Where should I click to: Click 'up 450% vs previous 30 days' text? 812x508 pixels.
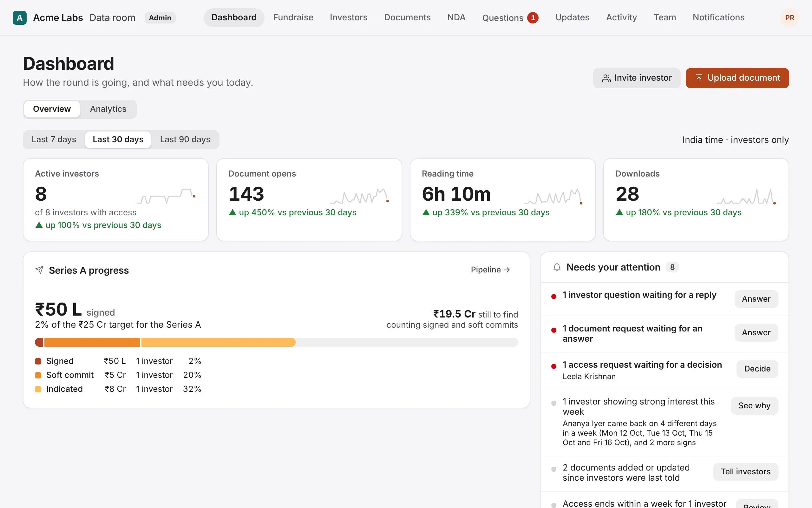[x=298, y=213]
